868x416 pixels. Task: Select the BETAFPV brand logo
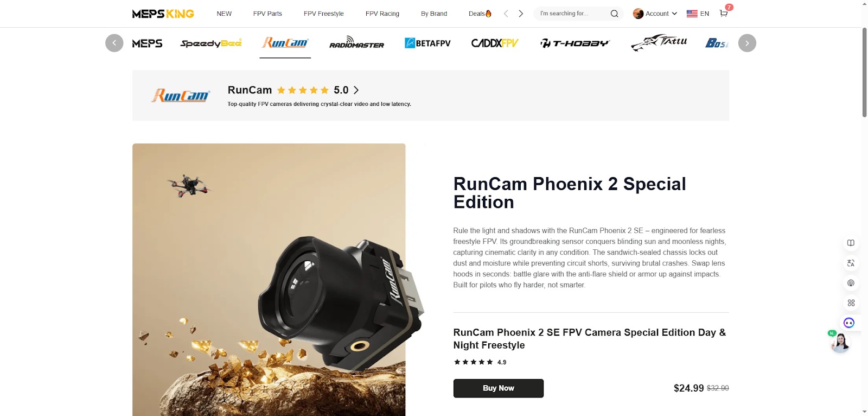pos(427,43)
